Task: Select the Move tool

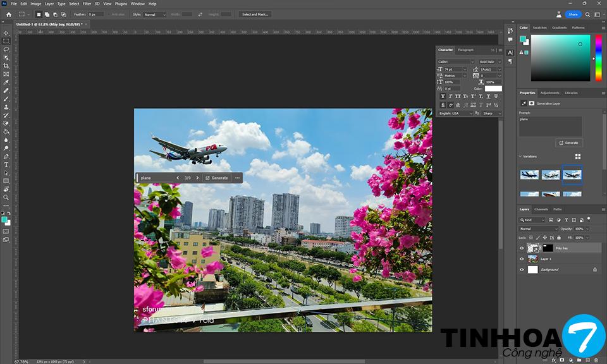Action: 6,33
